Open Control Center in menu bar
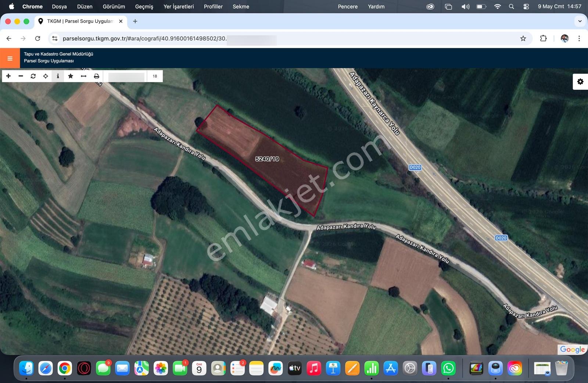The width and height of the screenshot is (588, 383). 526,7
